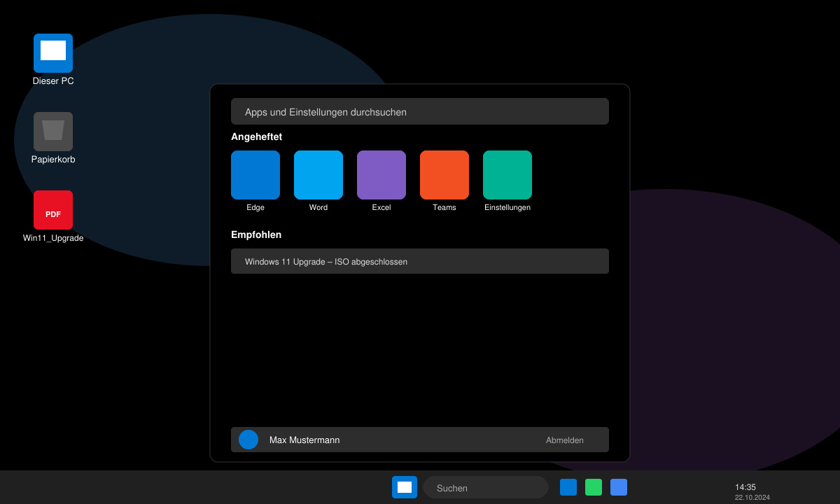840x504 pixels.
Task: Launch Word from pinned apps
Action: (x=318, y=175)
